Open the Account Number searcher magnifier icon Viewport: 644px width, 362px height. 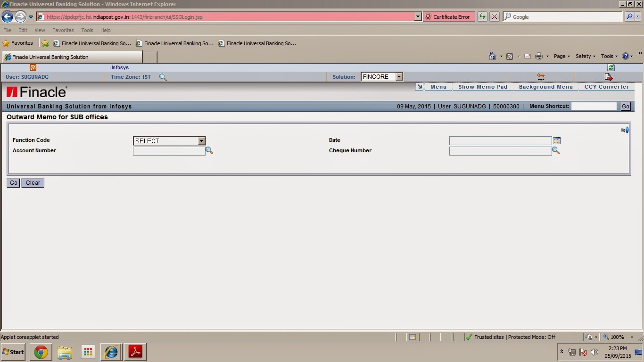(x=209, y=150)
